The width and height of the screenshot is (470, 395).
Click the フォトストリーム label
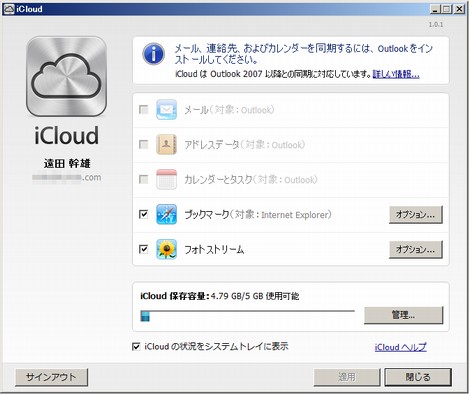pos(214,249)
